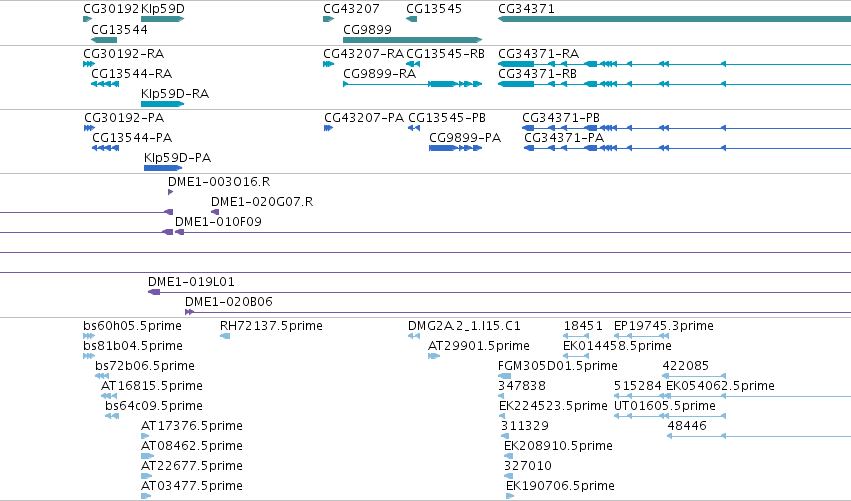Click the bs81b04.5prime EST label
The height and width of the screenshot is (501, 851).
133,346
